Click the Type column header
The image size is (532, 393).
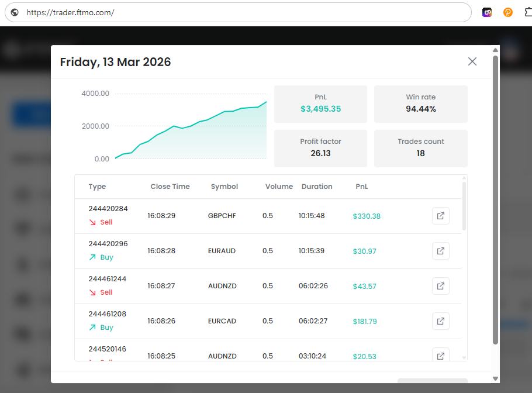click(x=98, y=187)
